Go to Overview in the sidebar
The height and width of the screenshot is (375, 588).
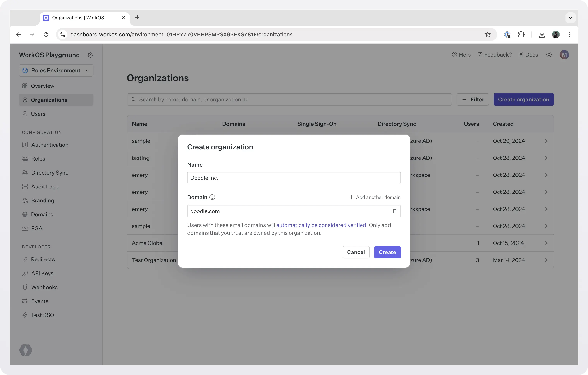coord(56,86)
